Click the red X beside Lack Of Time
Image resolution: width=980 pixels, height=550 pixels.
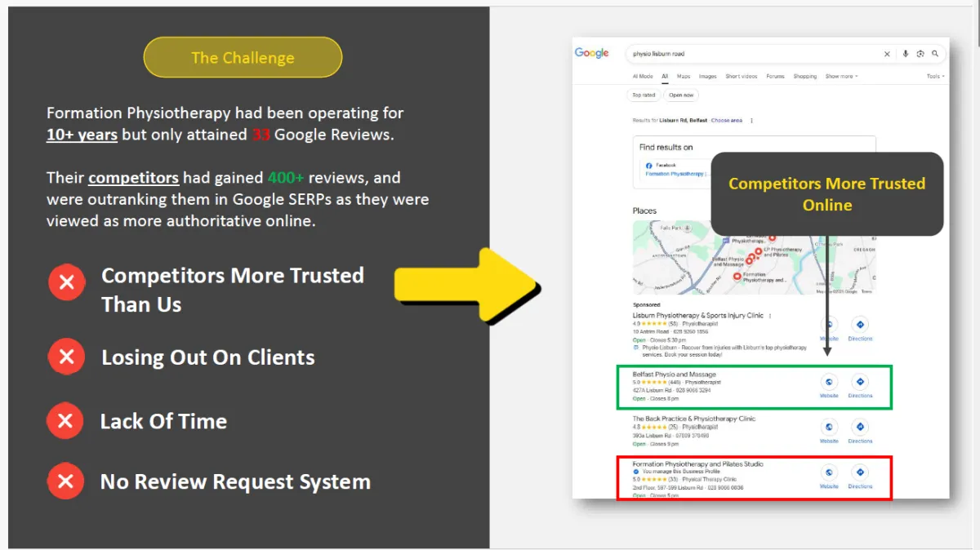pos(65,421)
